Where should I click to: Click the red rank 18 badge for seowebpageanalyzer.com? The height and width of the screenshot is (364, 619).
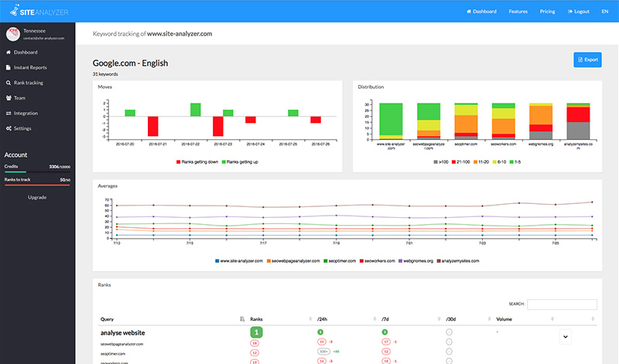[255, 343]
